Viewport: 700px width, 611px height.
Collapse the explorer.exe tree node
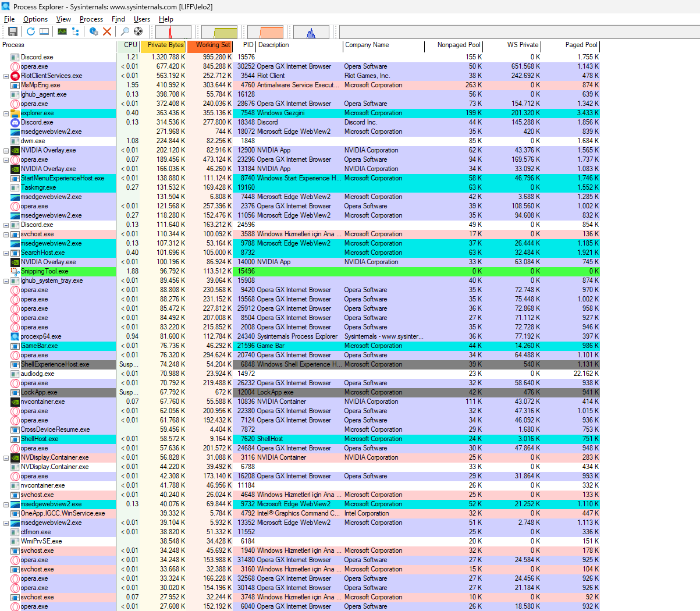point(6,113)
